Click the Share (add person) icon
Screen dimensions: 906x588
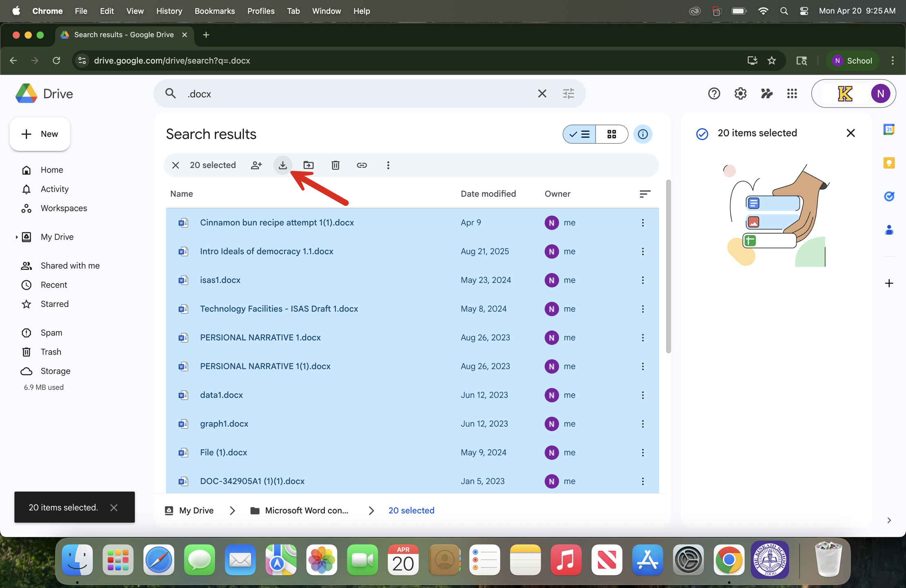256,165
